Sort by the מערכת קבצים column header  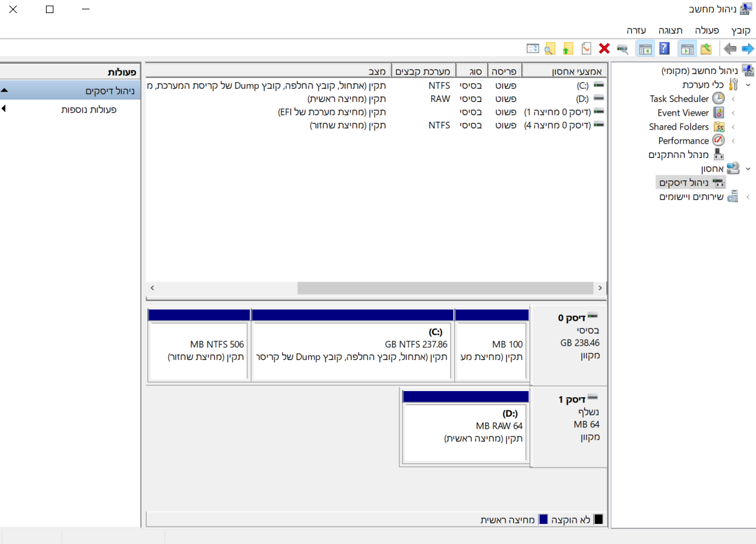coord(424,71)
